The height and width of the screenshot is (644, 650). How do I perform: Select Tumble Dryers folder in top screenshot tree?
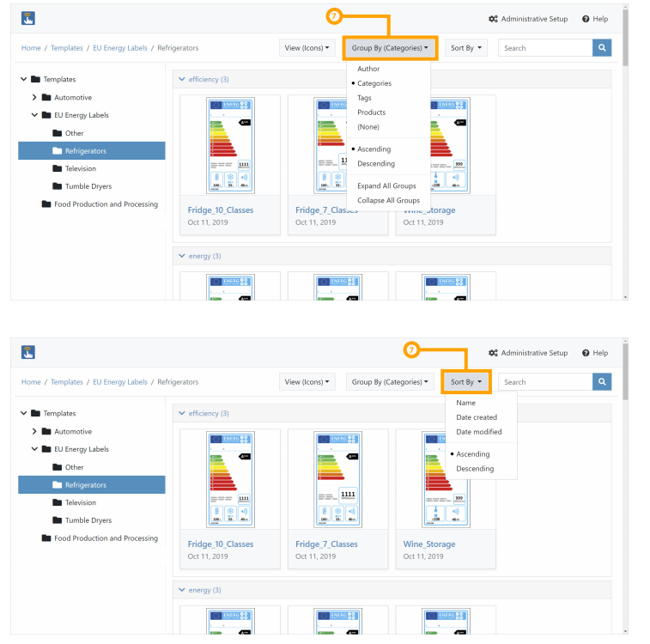82,186
